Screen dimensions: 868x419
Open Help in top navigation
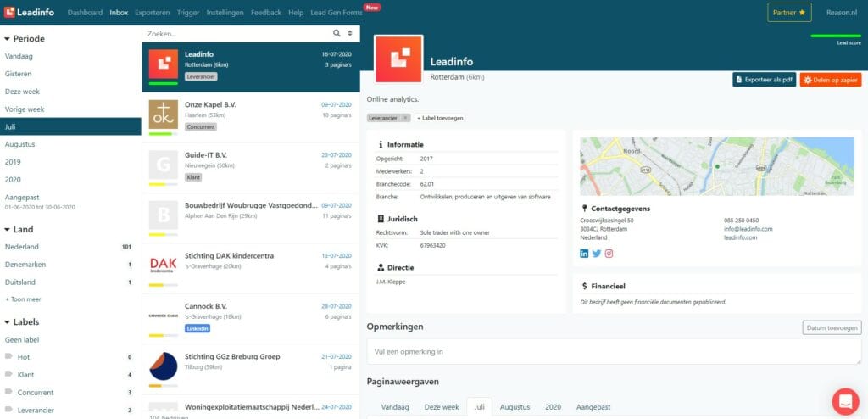click(296, 13)
